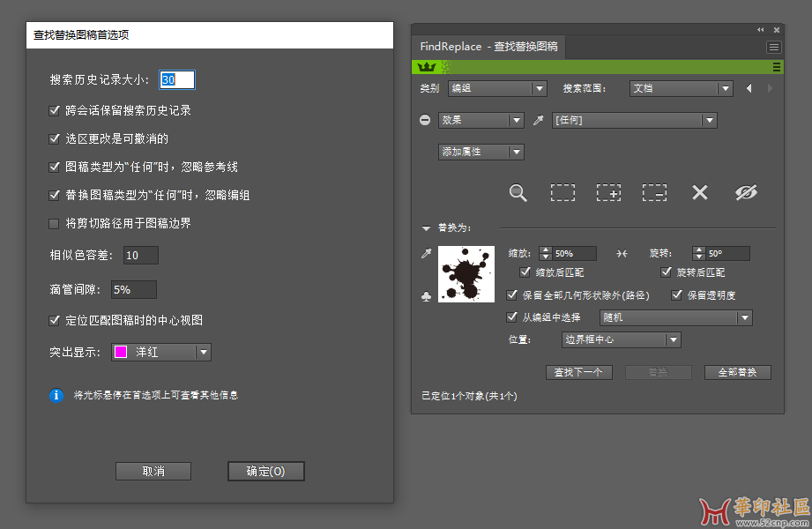Open the 随机 selection dropdown
Viewport: 812px width, 529px height.
pyautogui.click(x=675, y=317)
